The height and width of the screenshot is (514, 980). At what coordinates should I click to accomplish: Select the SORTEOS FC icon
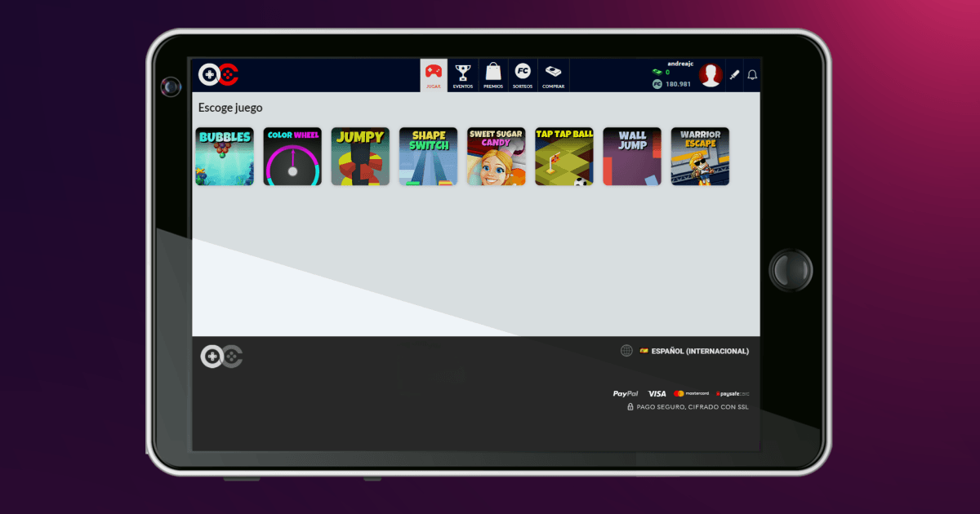click(x=523, y=74)
